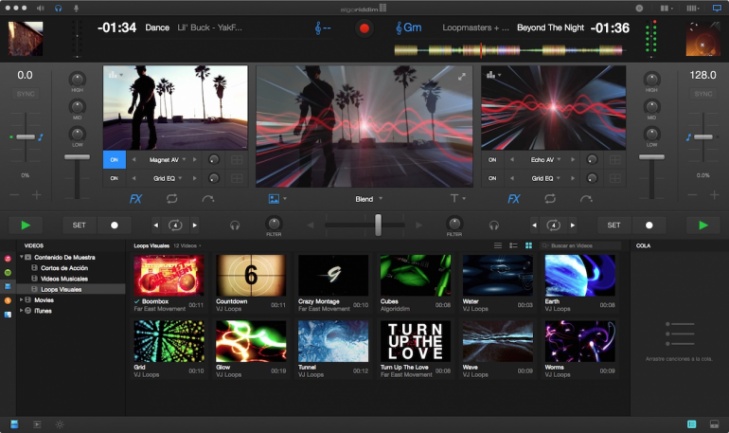Play the right deck
This screenshot has height=433, width=729.
(703, 226)
